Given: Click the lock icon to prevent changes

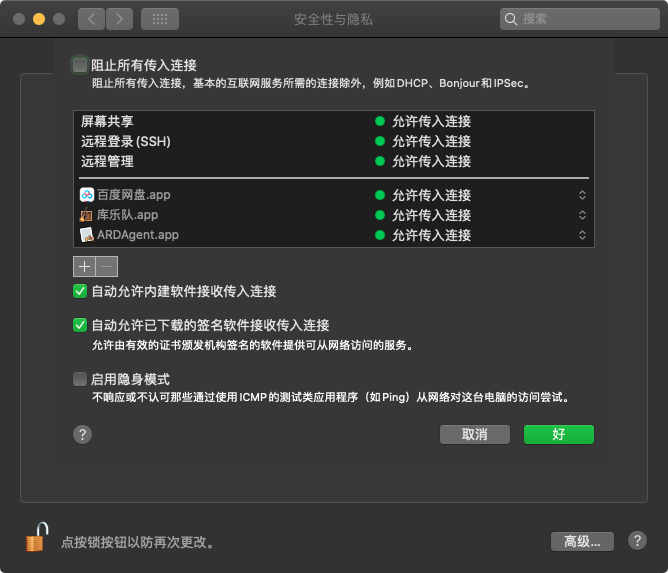Looking at the screenshot, I should (36, 537).
